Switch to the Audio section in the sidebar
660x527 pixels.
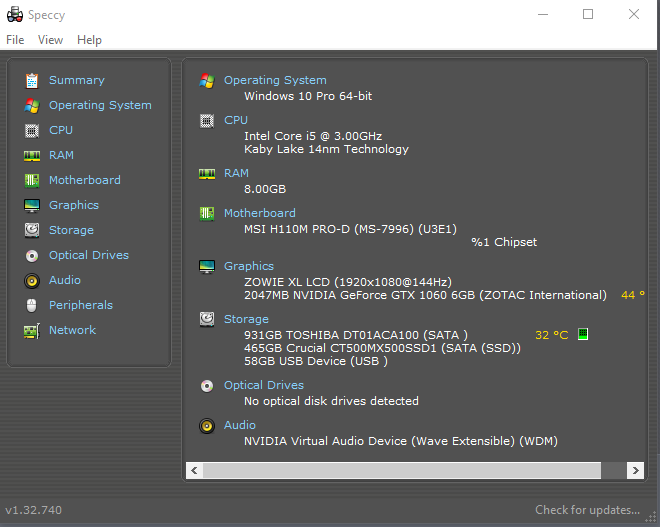[65, 280]
